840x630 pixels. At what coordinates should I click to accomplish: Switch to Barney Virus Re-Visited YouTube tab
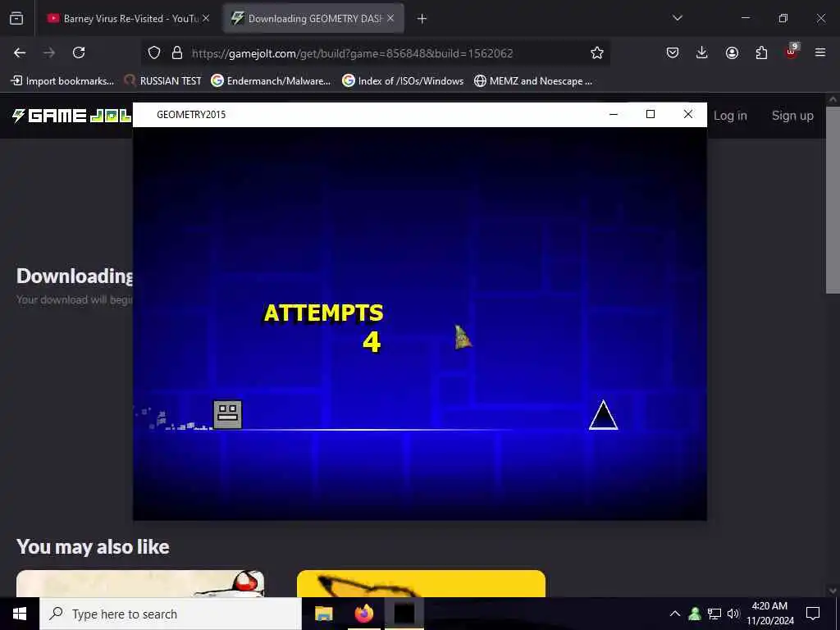click(x=128, y=18)
